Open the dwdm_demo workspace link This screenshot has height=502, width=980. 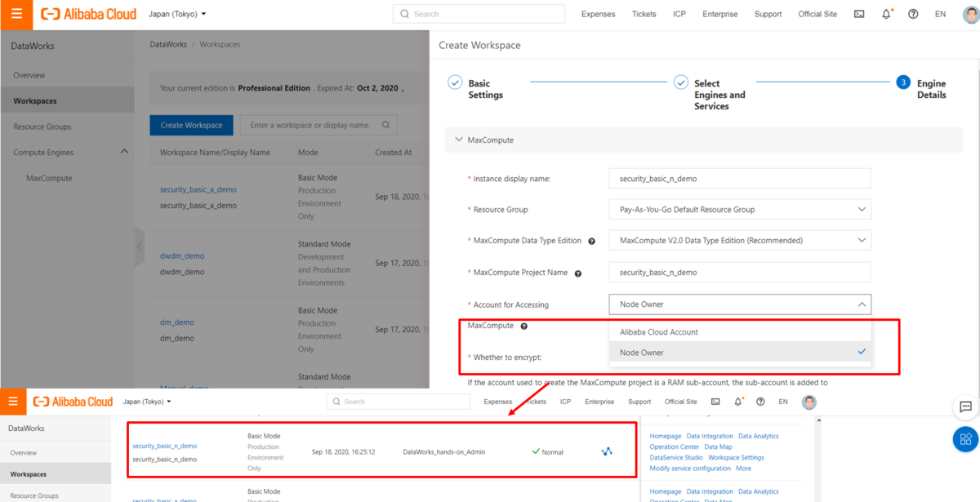(x=182, y=256)
